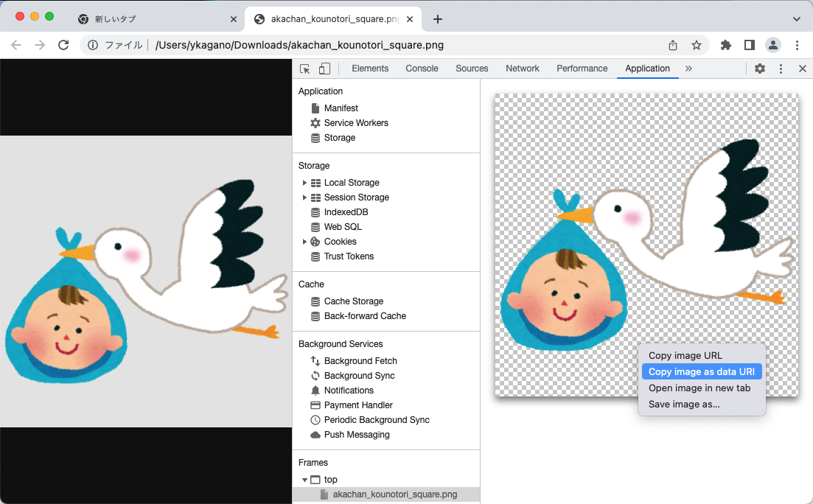
Task: Select the Notifications background service
Action: click(x=352, y=390)
